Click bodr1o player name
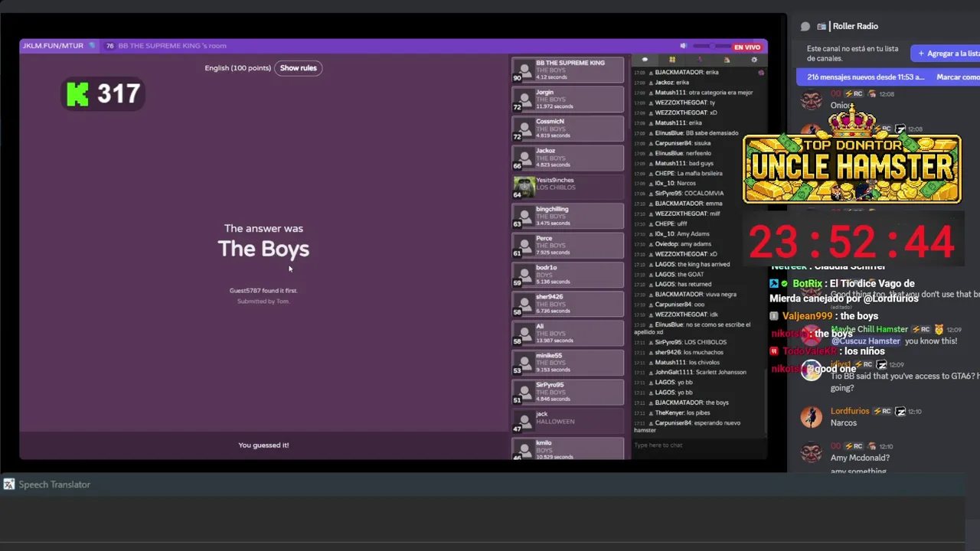 click(546, 268)
